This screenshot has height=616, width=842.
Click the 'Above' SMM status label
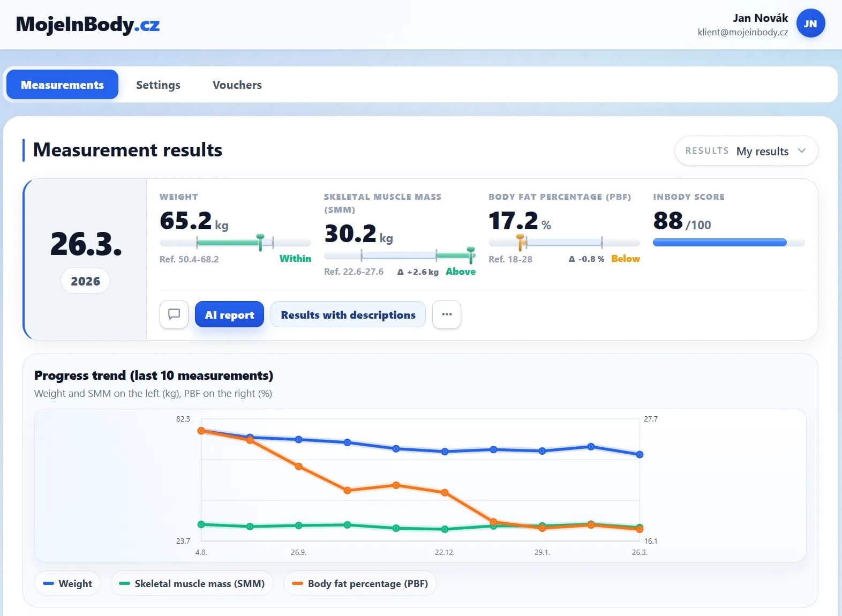click(461, 272)
